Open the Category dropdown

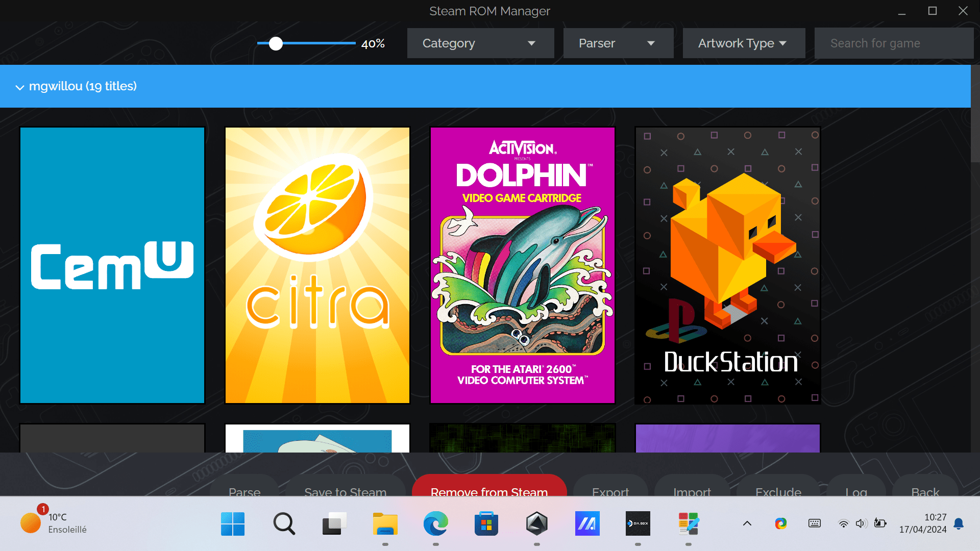tap(480, 43)
